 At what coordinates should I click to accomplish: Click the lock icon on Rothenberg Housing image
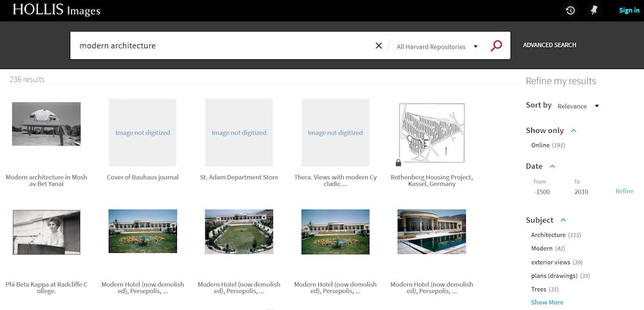399,163
